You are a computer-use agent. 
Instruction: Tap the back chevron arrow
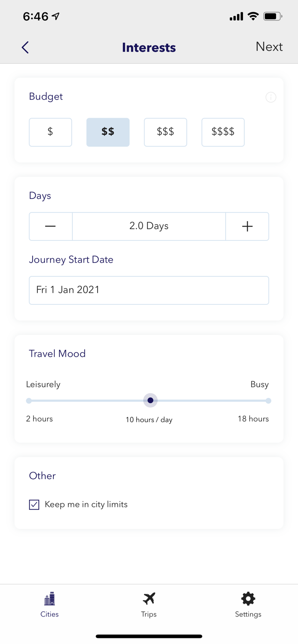25,47
